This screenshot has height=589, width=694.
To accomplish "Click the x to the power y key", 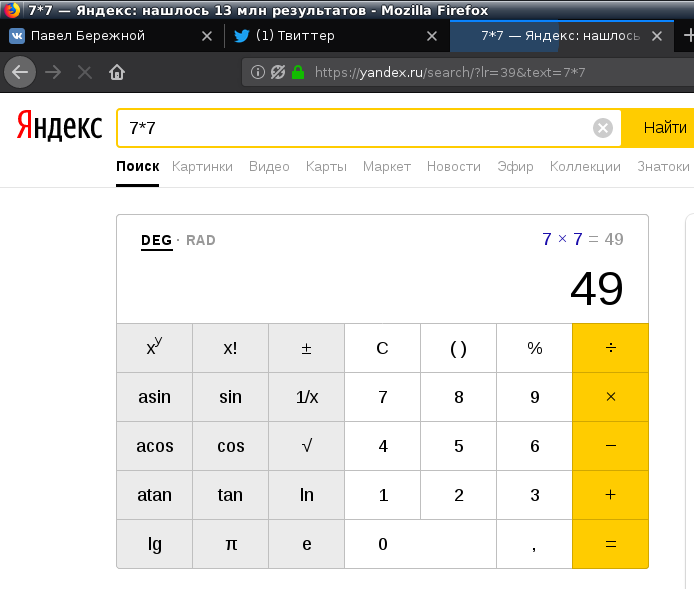I will coord(154,348).
